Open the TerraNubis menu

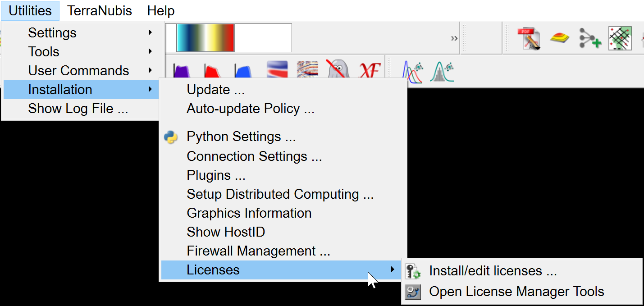coord(100,11)
